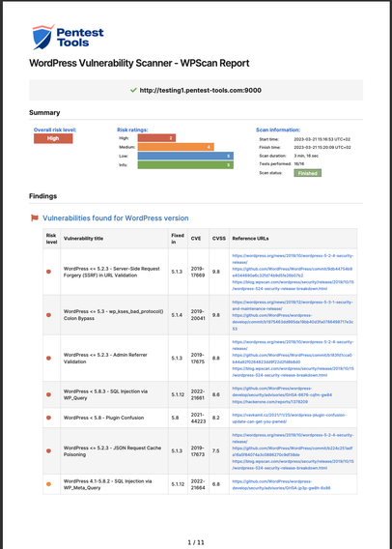Click the orange risk dot for WP_Meta_Query row

click(48, 484)
